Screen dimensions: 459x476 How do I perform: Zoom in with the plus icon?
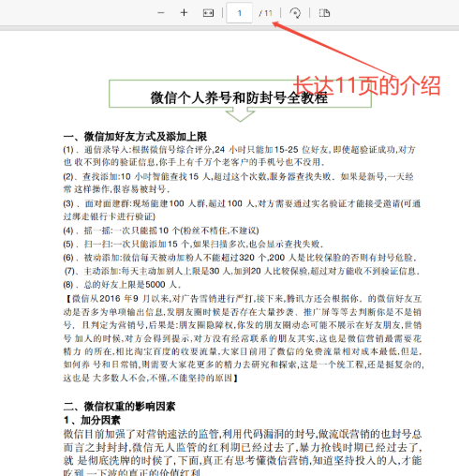pos(184,13)
